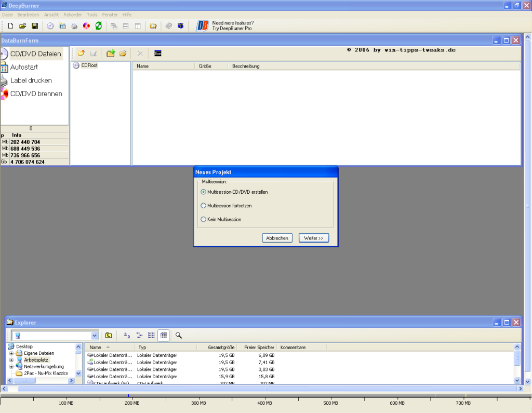The image size is (532, 413).
Task: Switch Explorer to list view
Action: [x=151, y=335]
